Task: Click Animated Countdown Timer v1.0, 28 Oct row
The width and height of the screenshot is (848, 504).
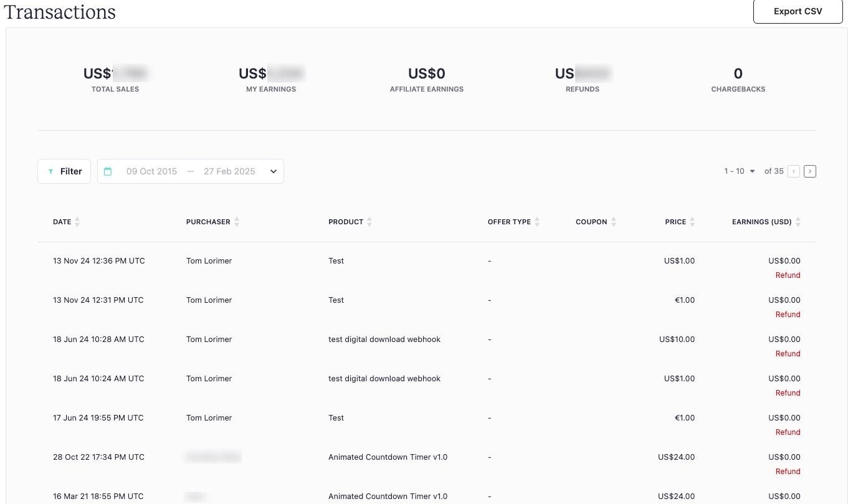Action: pos(388,457)
